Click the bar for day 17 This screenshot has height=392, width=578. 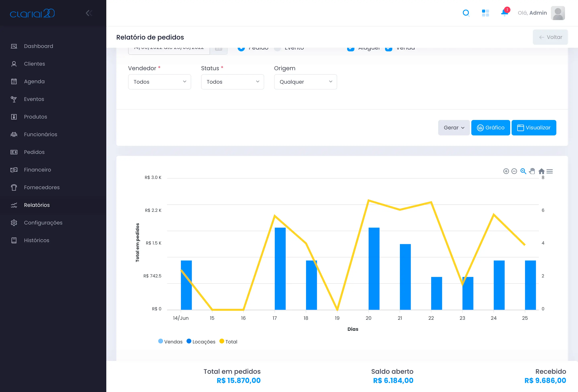coord(280,269)
